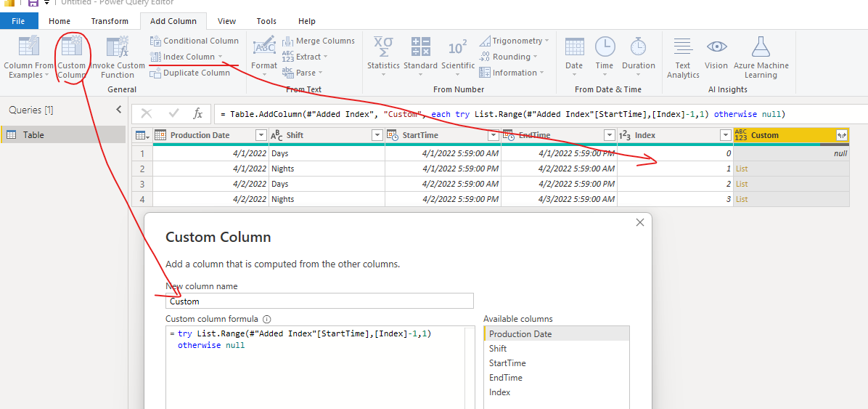
Task: Select row number 1 header
Action: (x=142, y=153)
